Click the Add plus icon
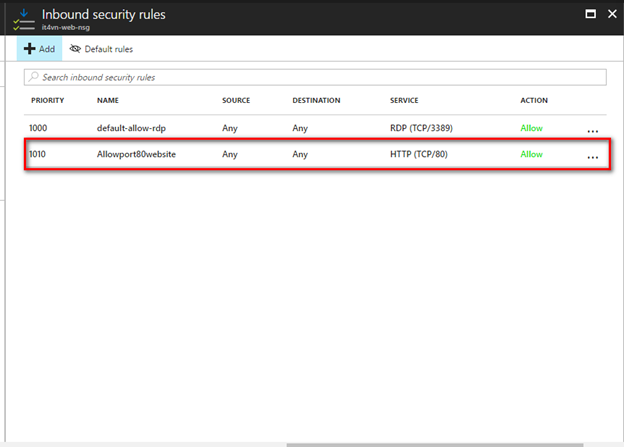This screenshot has height=447, width=624. [x=30, y=49]
